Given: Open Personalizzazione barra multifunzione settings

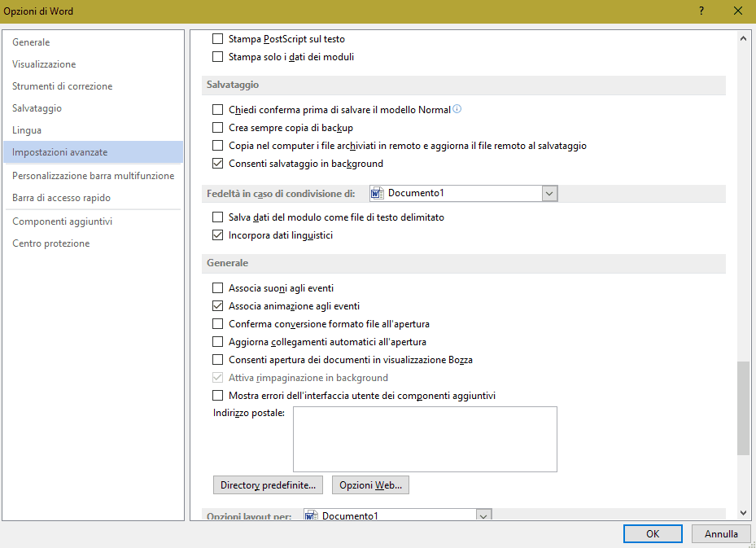Looking at the screenshot, I should click(93, 175).
